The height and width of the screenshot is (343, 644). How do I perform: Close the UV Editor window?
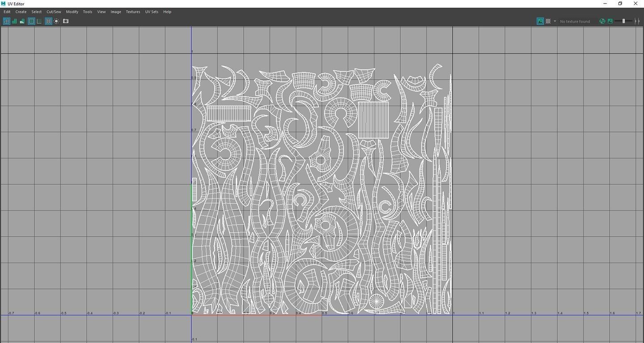click(x=636, y=4)
